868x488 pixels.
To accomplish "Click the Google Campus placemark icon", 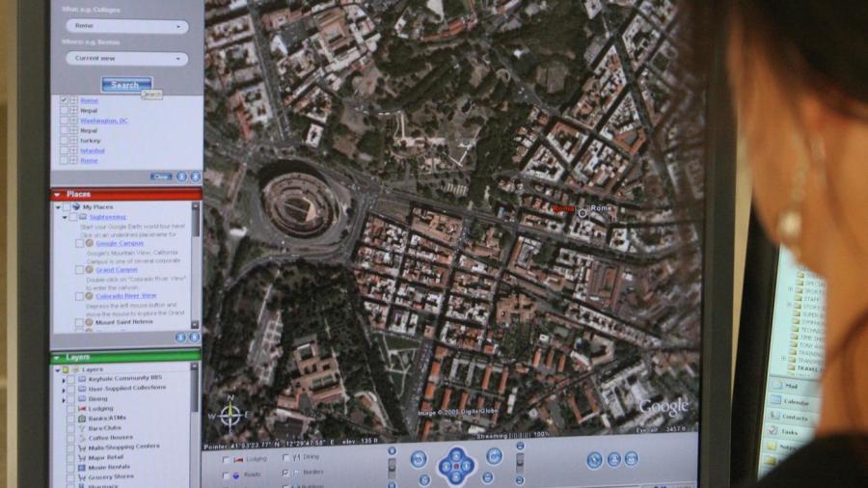I will [x=89, y=243].
